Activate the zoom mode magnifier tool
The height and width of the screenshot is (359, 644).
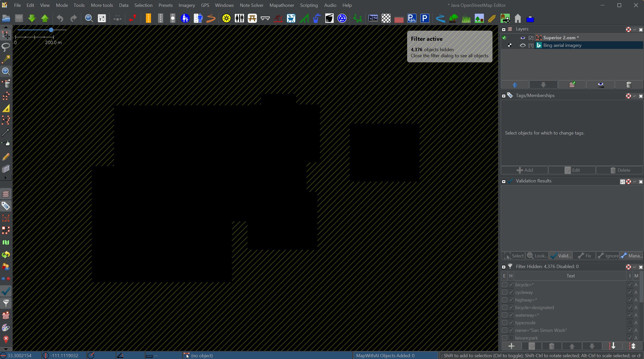[x=6, y=71]
